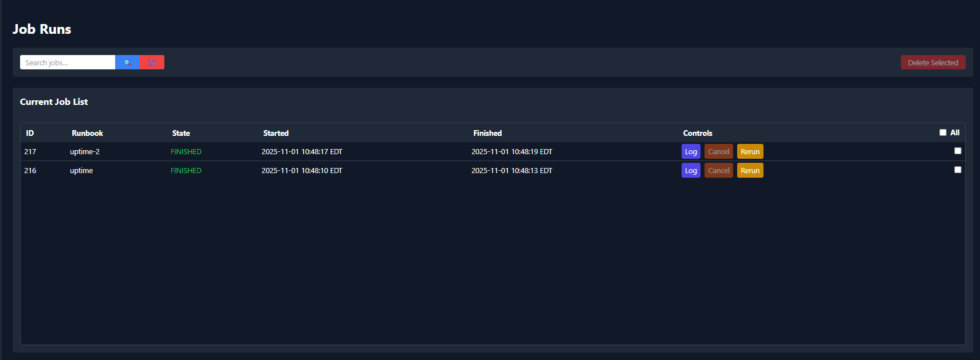Select the checkbox for job 216
The image size is (980, 360).
(x=958, y=170)
